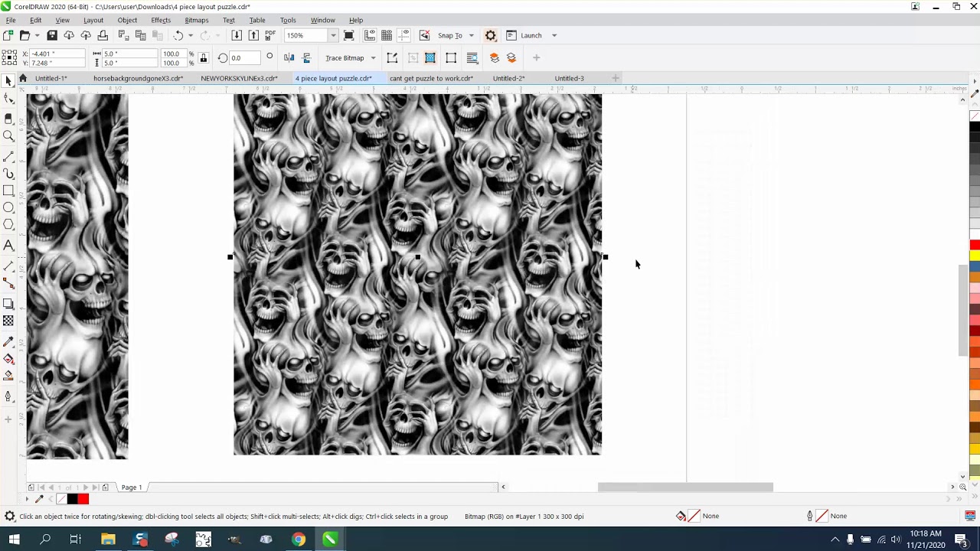Screen dimensions: 980x551
Task: Select the Interactive Fill tool
Action: click(x=8, y=359)
